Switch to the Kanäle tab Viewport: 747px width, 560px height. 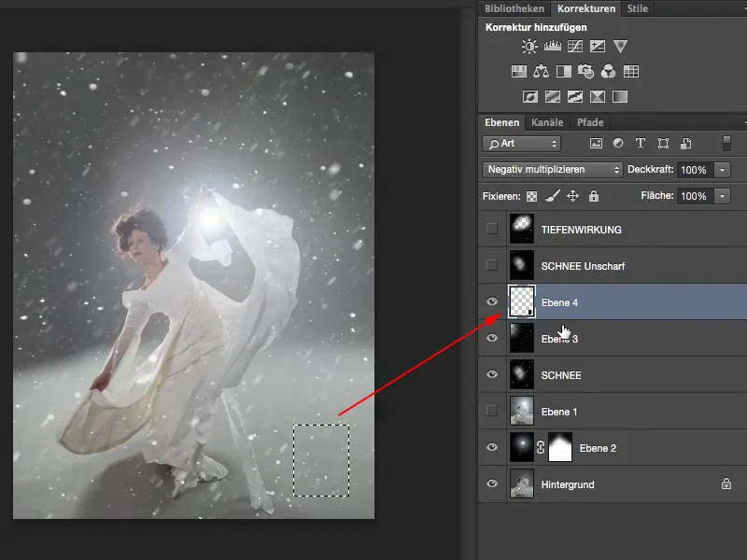(x=547, y=122)
